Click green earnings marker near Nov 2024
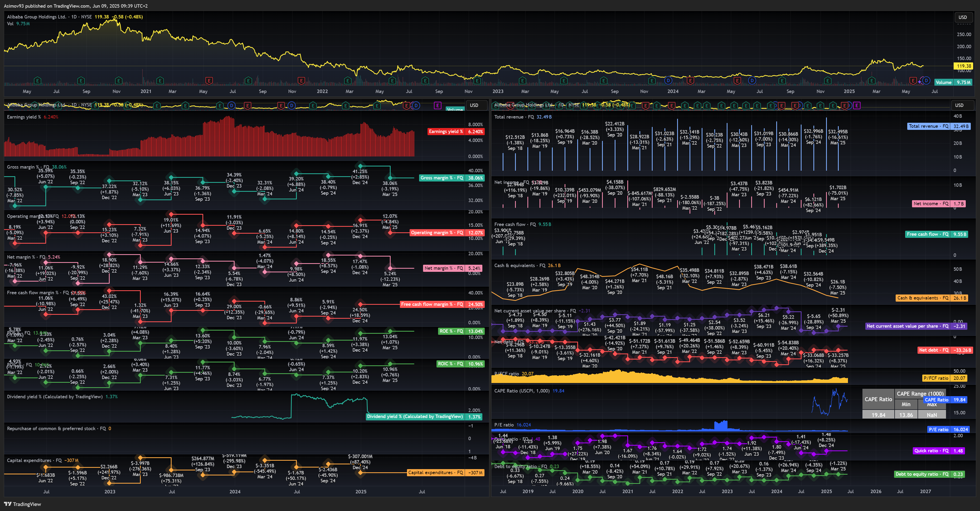This screenshot has width=980, height=511. coord(827,81)
